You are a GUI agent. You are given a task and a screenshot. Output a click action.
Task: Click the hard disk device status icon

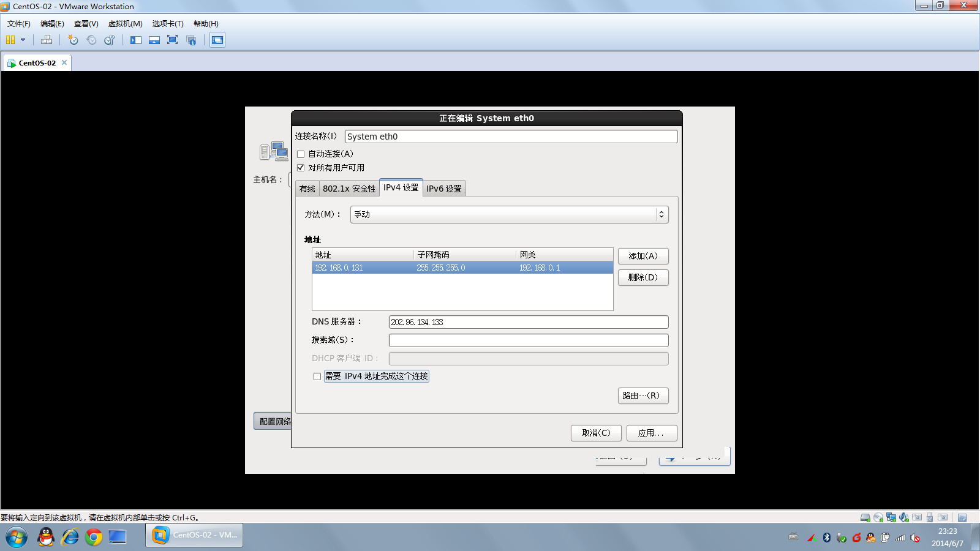tap(865, 517)
